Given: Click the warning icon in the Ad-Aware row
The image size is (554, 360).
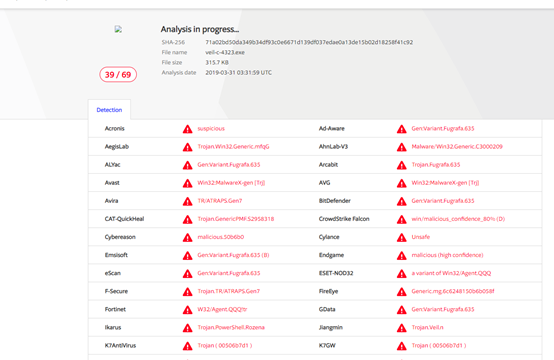Looking at the screenshot, I should 402,129.
